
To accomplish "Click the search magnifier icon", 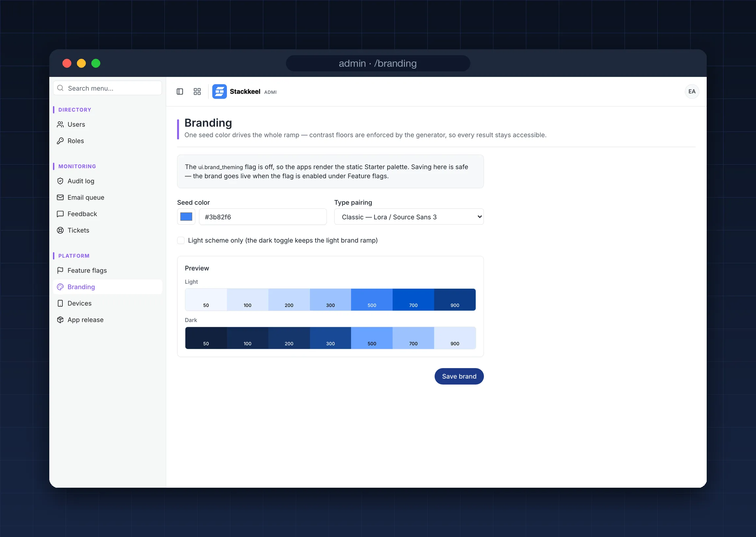I will 60,88.
